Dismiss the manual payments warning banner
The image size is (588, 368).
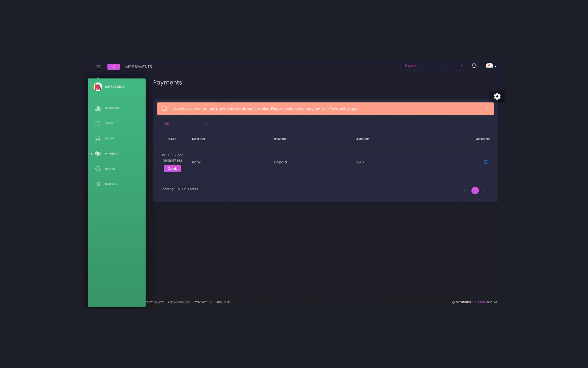tap(487, 108)
